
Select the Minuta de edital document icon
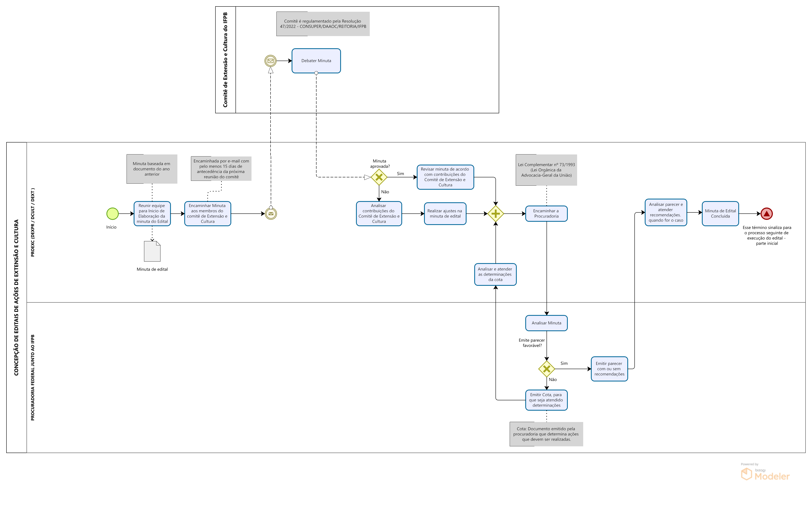coord(152,252)
